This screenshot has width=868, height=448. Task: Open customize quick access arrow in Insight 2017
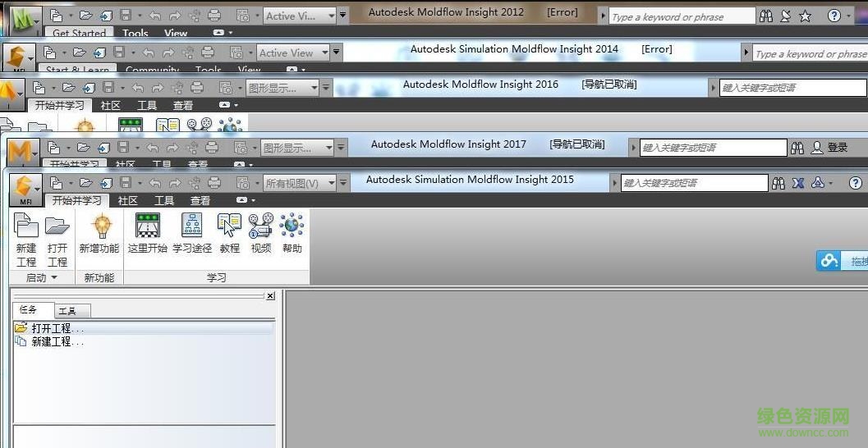pos(342,148)
